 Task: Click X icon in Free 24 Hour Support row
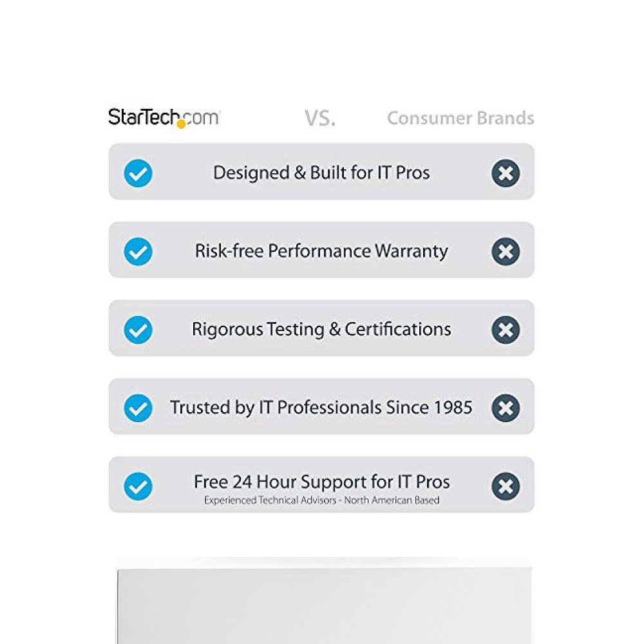tap(506, 486)
